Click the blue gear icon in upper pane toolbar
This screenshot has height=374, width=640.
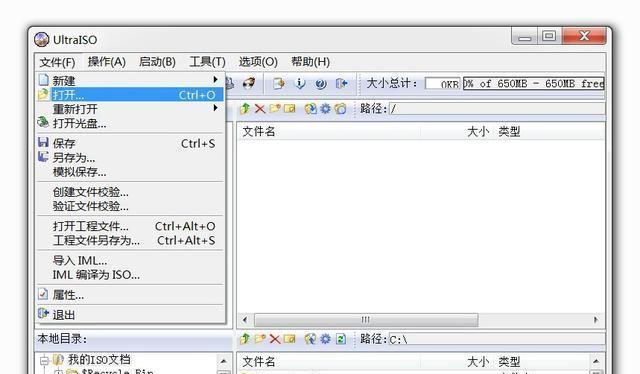coord(325,109)
